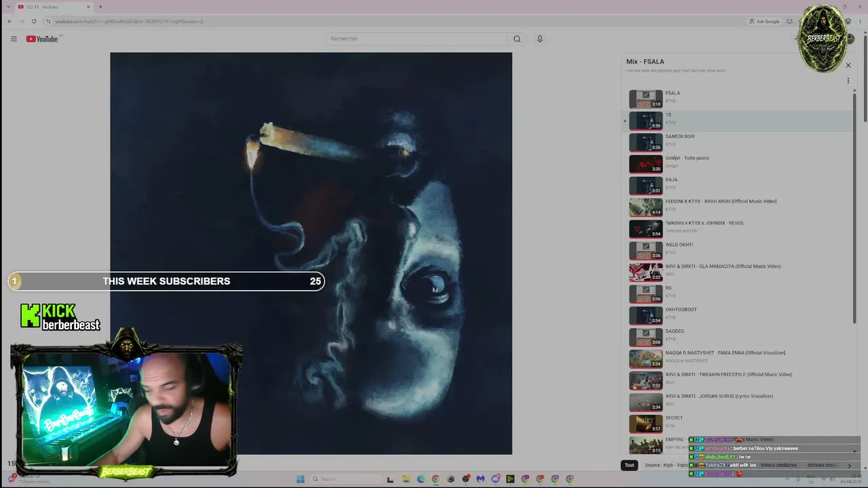Screen dimensions: 868x488
Task: Click the browser address bar URL
Action: coord(129,21)
